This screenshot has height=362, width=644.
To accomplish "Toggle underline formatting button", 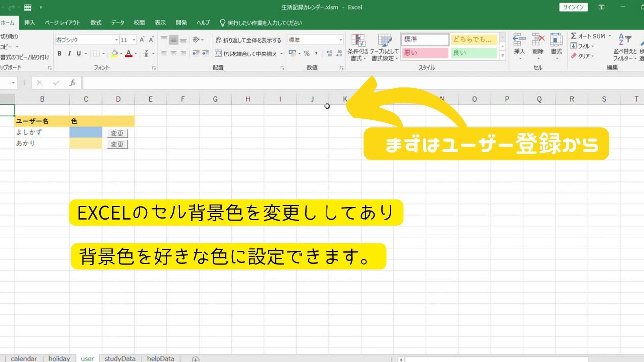I will point(78,54).
